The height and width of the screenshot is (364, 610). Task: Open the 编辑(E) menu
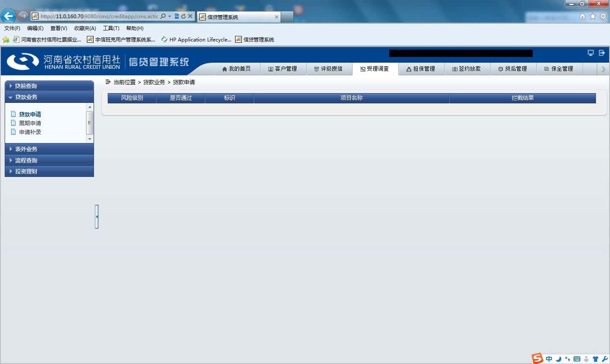[35, 28]
